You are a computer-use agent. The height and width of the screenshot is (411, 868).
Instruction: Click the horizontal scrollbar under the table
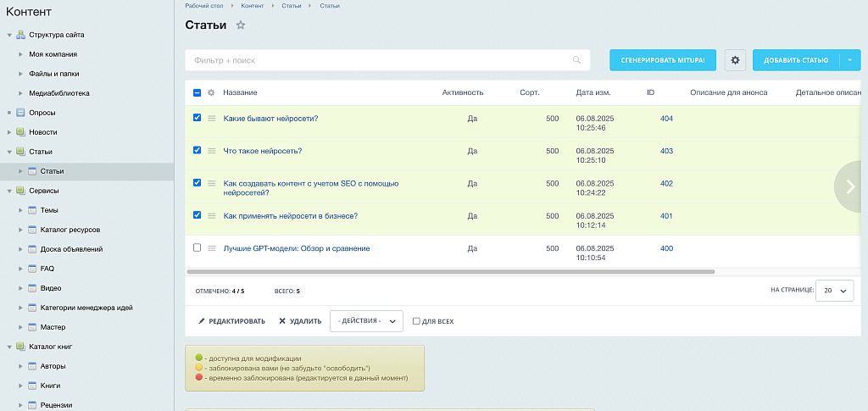pyautogui.click(x=449, y=272)
